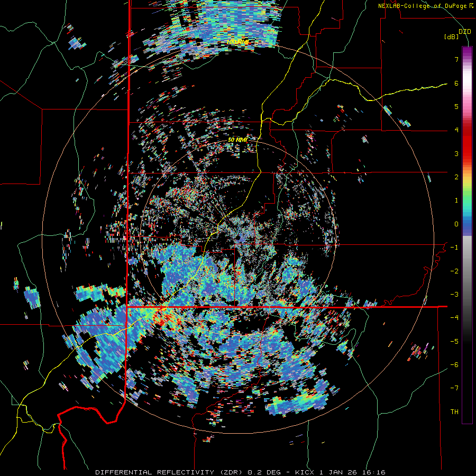Click the ZDR color scale bar

tap(467, 235)
